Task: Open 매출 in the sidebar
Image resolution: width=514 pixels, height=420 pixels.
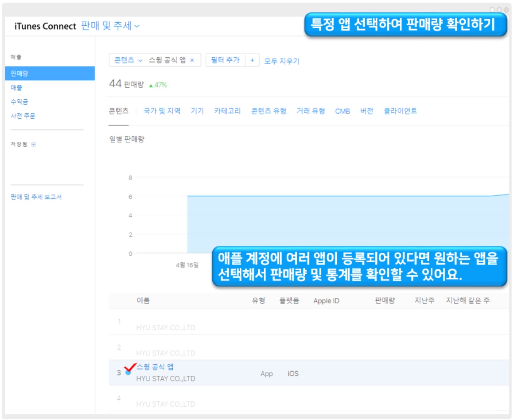Action: pos(16,88)
